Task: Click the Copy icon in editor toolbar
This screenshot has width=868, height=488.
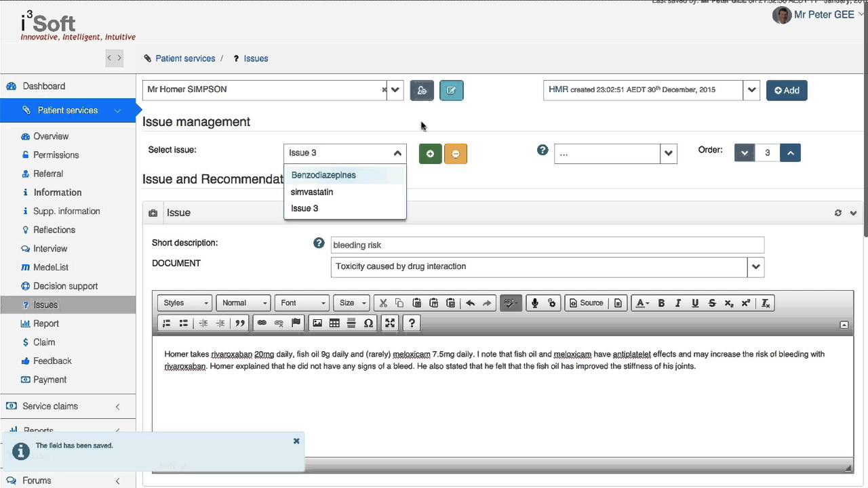Action: 399,303
